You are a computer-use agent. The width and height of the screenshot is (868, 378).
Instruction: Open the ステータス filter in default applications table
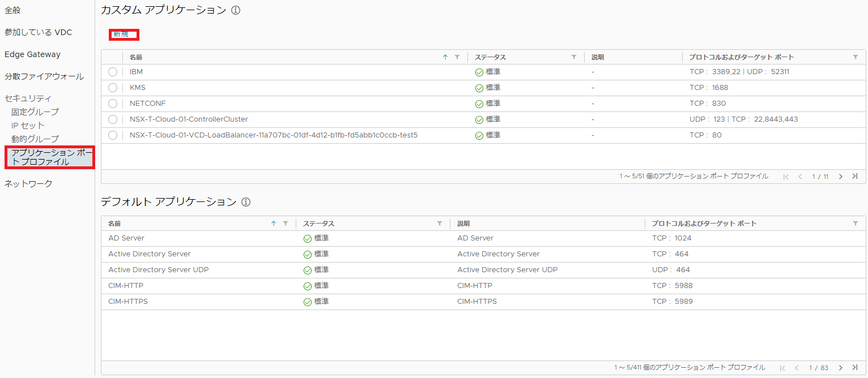440,224
